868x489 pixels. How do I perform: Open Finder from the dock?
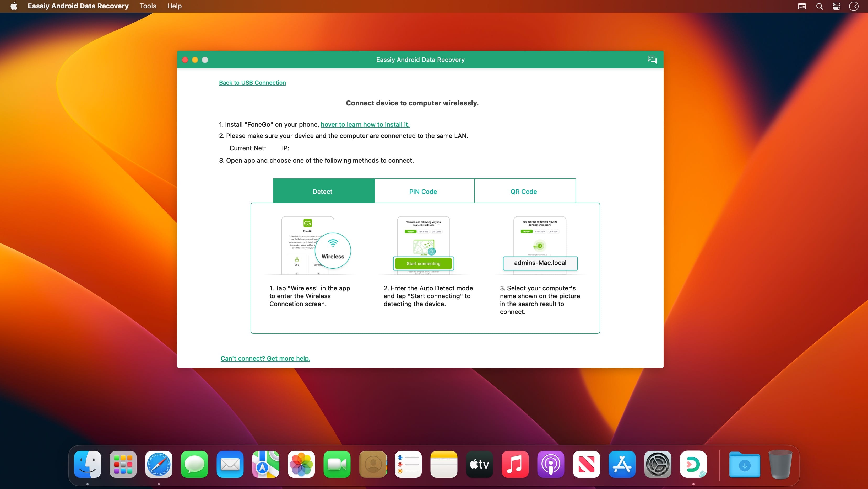[87, 464]
